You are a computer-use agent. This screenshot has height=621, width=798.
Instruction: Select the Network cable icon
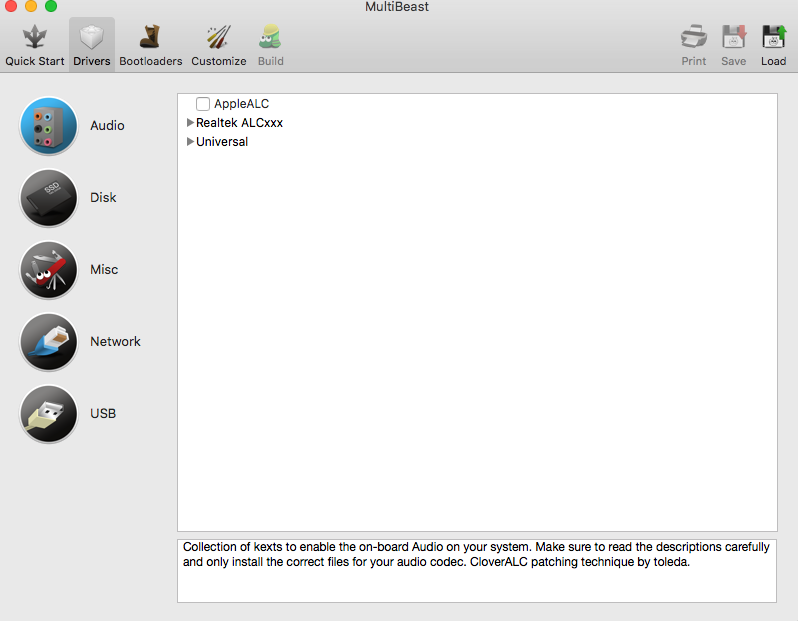48,342
